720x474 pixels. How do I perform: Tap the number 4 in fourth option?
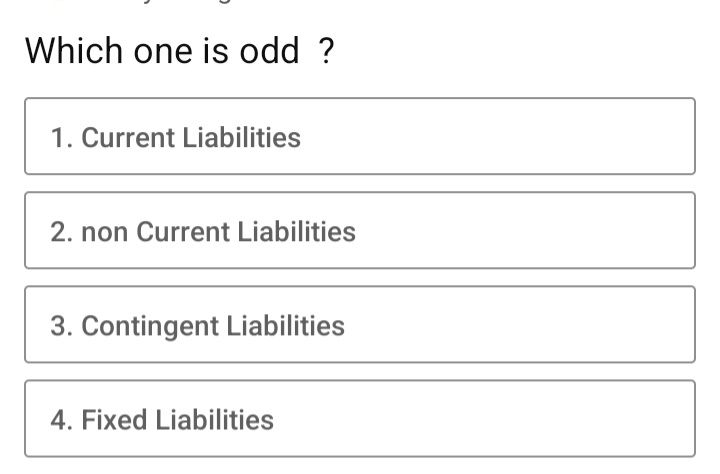(x=59, y=420)
